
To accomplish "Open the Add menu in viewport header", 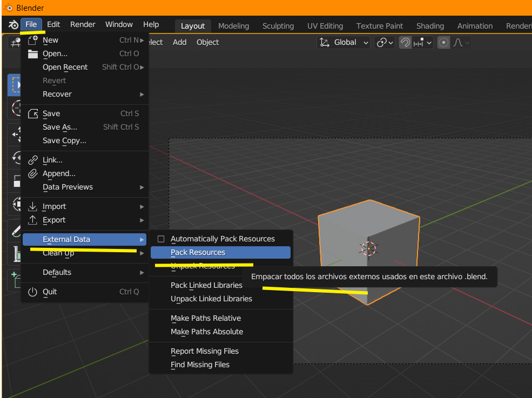I will coord(179,43).
